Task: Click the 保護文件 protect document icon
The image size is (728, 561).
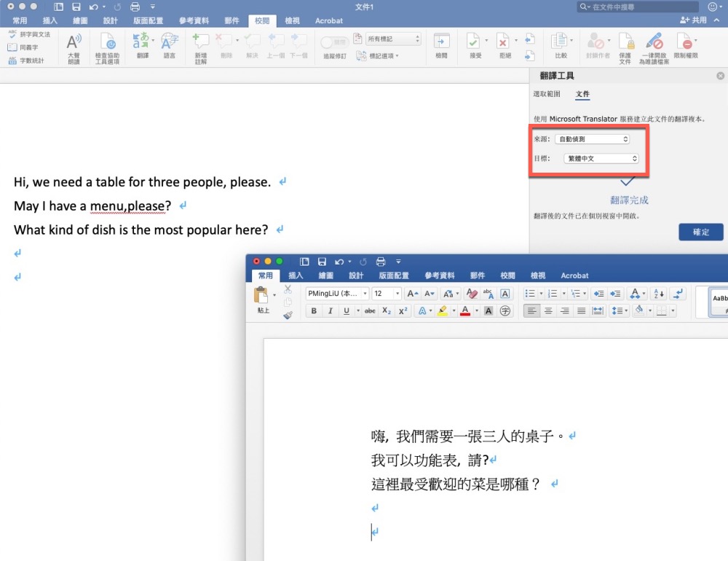Action: tap(625, 42)
